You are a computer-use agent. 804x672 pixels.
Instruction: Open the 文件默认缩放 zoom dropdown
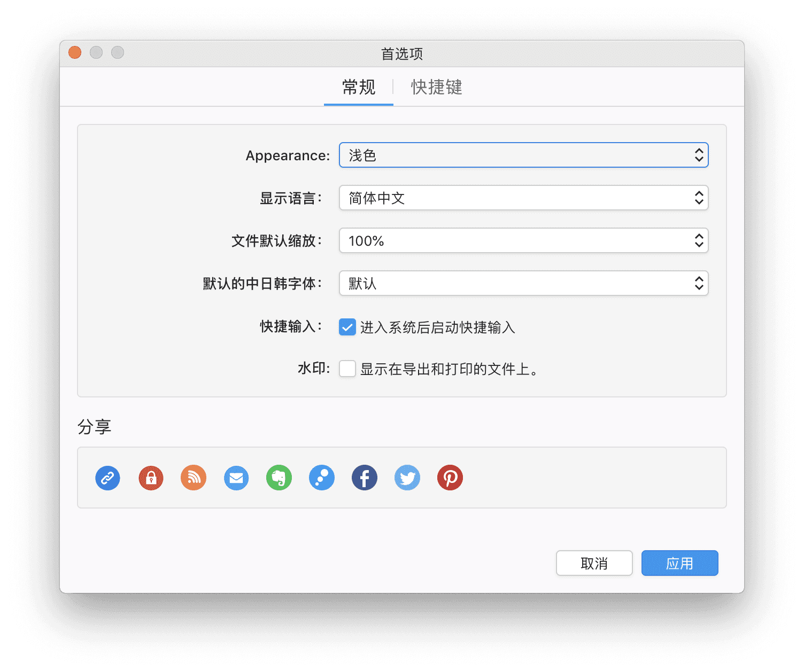523,240
